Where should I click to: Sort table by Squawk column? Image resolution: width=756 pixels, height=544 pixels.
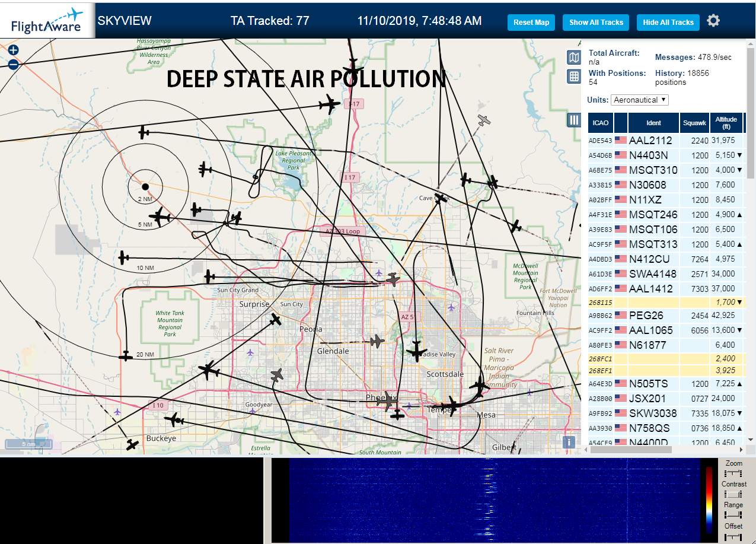[695, 123]
